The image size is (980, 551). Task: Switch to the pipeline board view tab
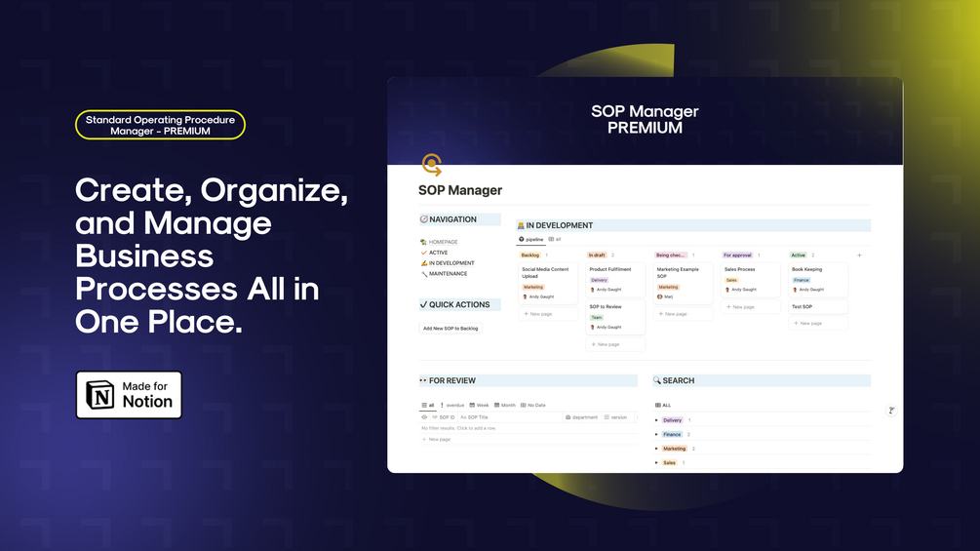(x=530, y=239)
